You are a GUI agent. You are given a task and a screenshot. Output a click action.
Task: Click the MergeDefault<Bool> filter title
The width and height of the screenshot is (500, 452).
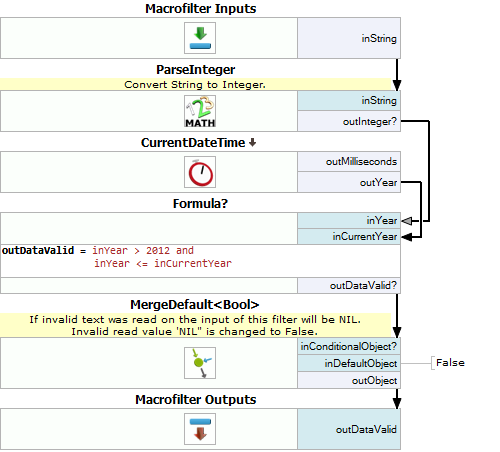[195, 304]
